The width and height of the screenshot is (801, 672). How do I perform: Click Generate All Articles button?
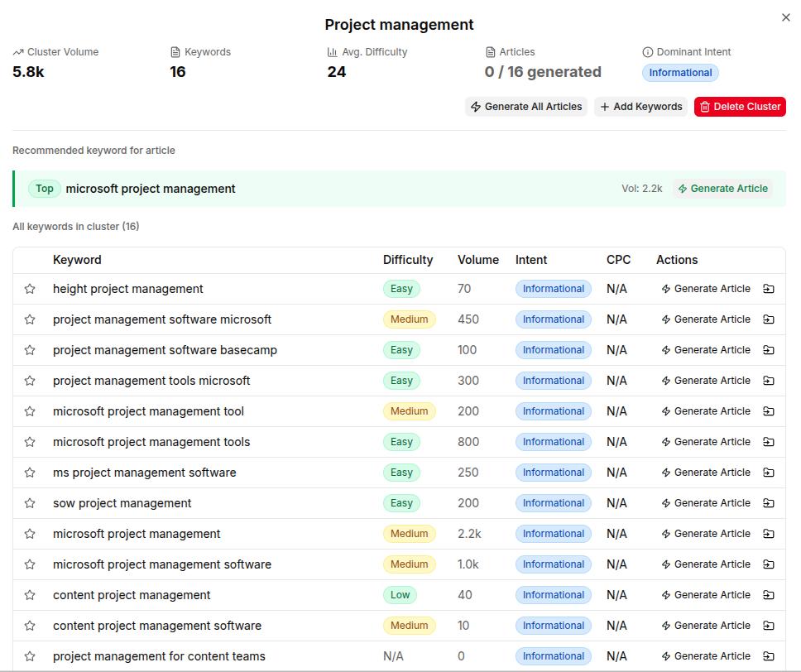click(x=526, y=107)
